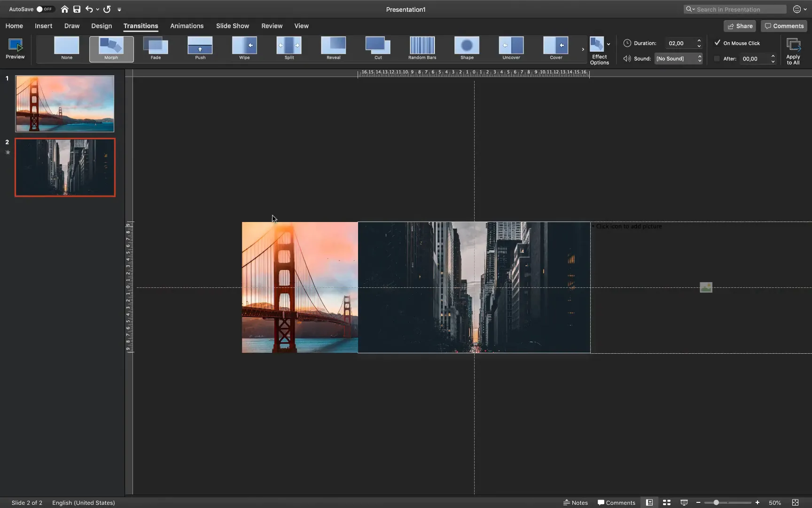Image resolution: width=812 pixels, height=508 pixels.
Task: Apply the Cover transition
Action: (556, 49)
